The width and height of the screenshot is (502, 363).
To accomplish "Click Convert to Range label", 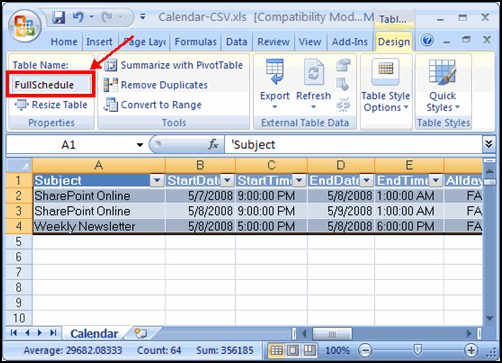I will pos(161,105).
